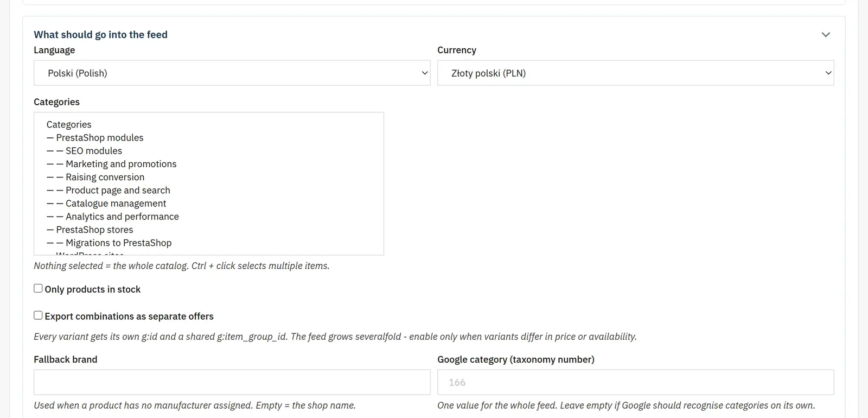868x418 pixels.
Task: Click the 'Export combinations as separate offers' label
Action: pos(129,316)
